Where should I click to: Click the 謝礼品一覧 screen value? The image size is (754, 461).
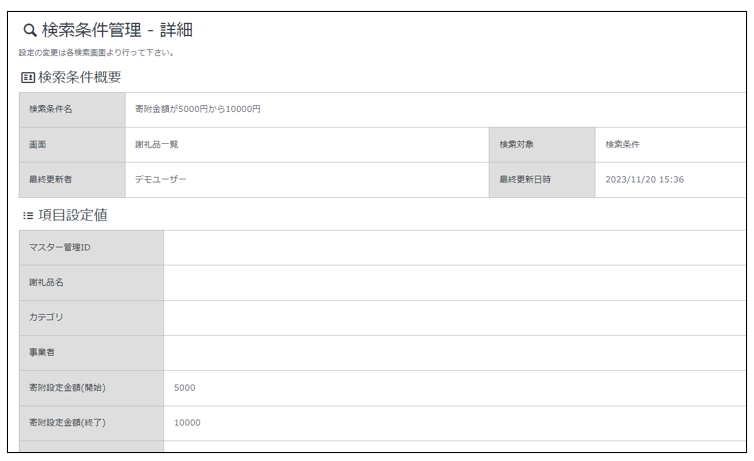click(x=156, y=144)
